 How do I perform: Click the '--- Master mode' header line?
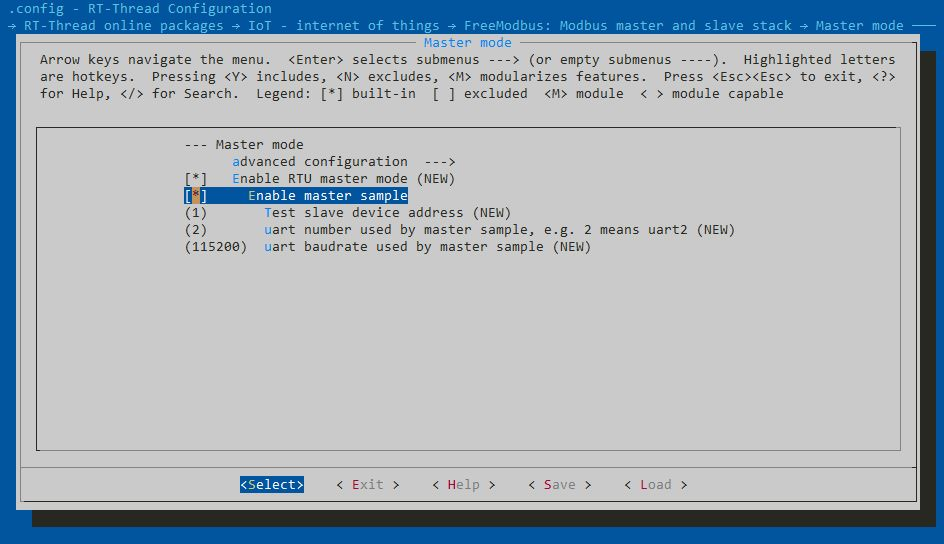244,144
